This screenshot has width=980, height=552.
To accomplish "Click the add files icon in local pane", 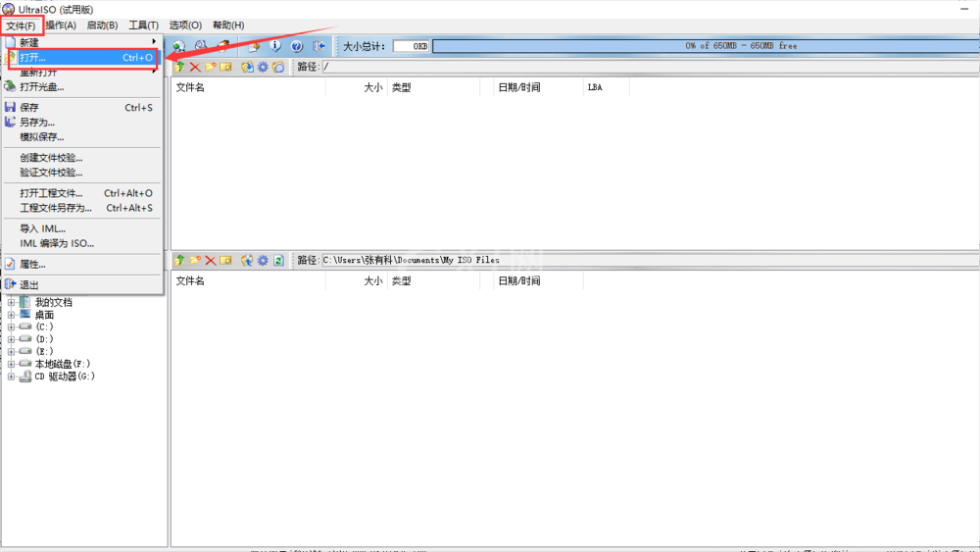I will tap(248, 260).
